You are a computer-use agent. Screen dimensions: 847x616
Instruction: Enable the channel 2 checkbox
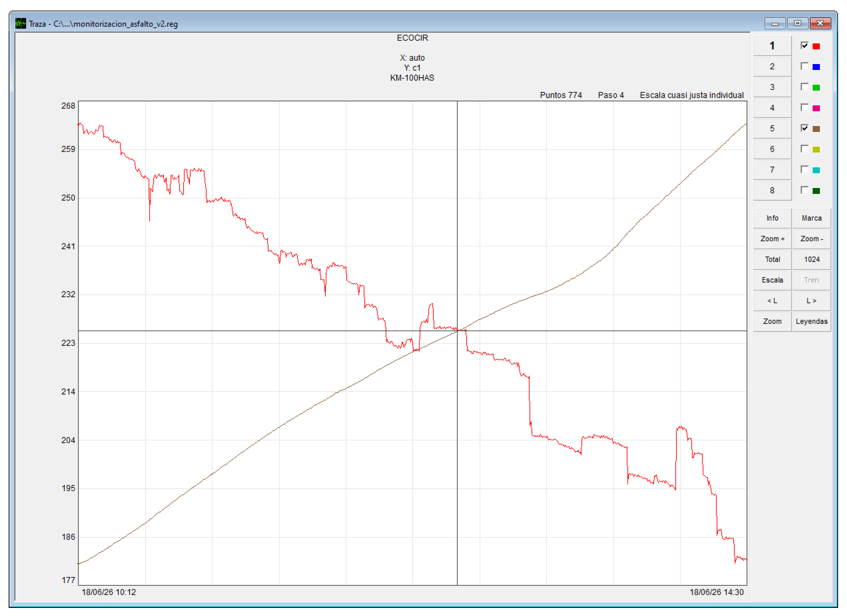coord(805,66)
